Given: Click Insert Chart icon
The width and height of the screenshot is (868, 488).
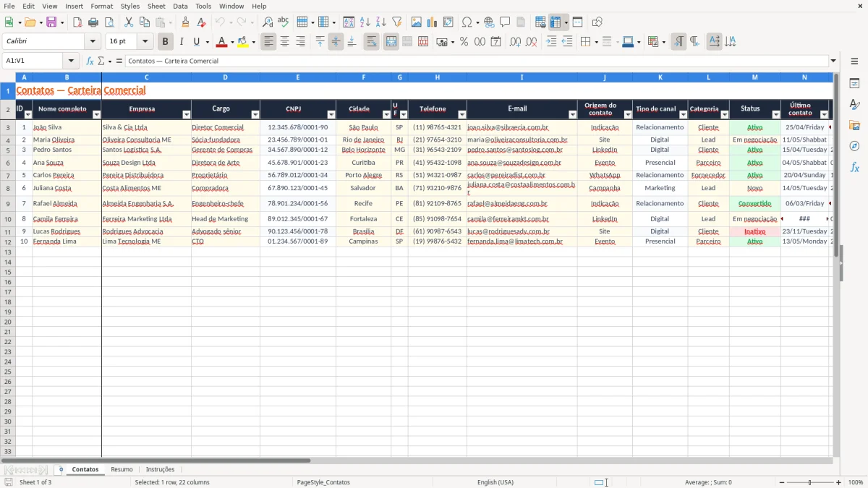Looking at the screenshot, I should 433,22.
